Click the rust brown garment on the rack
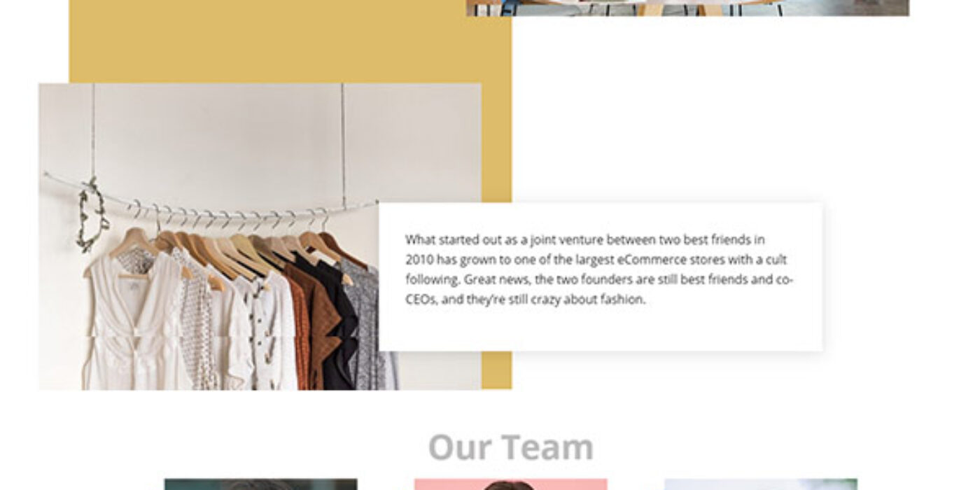980x490 pixels. coord(311,328)
